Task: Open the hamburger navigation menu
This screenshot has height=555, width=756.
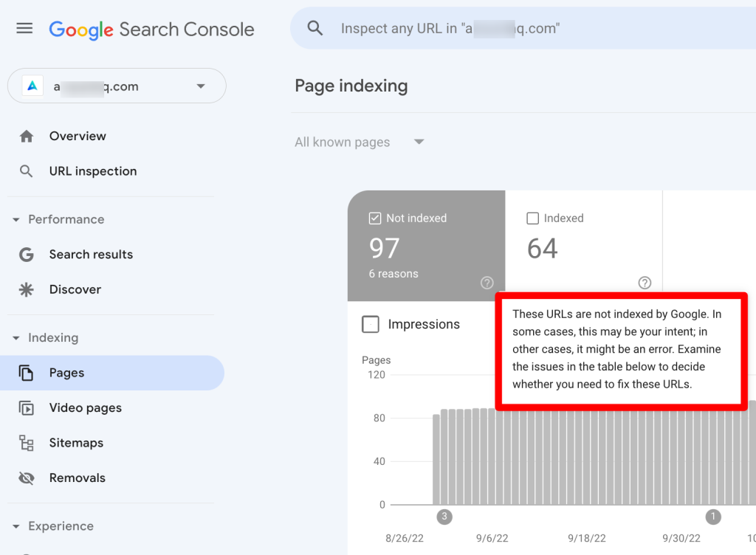Action: [24, 29]
